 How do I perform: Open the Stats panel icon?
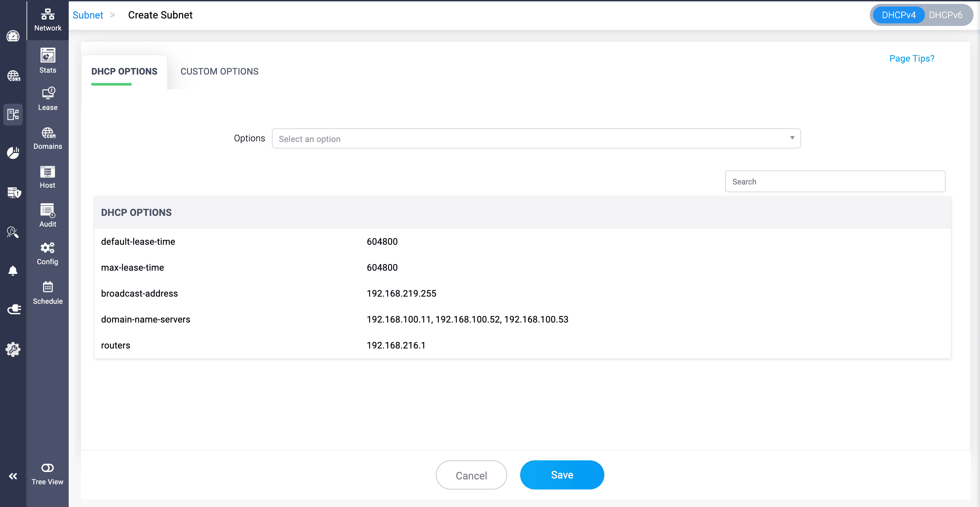pyautogui.click(x=48, y=55)
